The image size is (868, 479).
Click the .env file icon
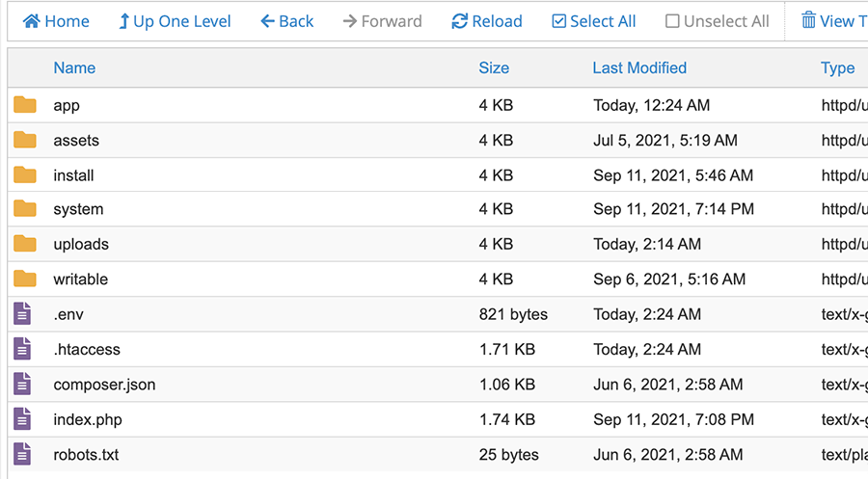pos(23,314)
